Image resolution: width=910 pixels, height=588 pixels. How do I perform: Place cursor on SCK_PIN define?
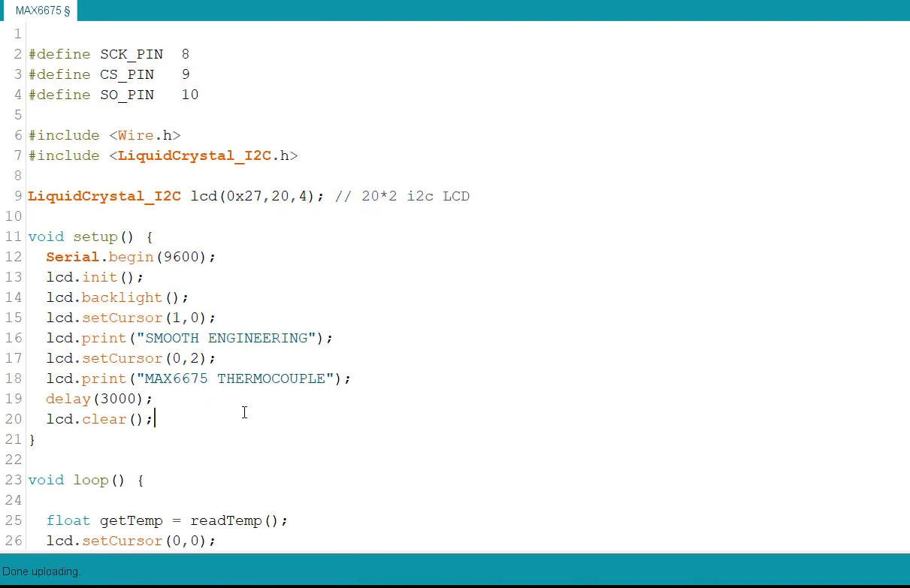[x=131, y=54]
